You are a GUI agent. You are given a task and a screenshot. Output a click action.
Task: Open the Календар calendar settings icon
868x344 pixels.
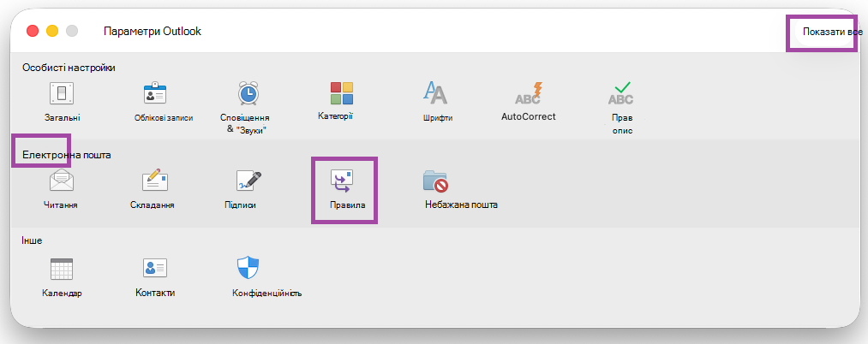(62, 269)
